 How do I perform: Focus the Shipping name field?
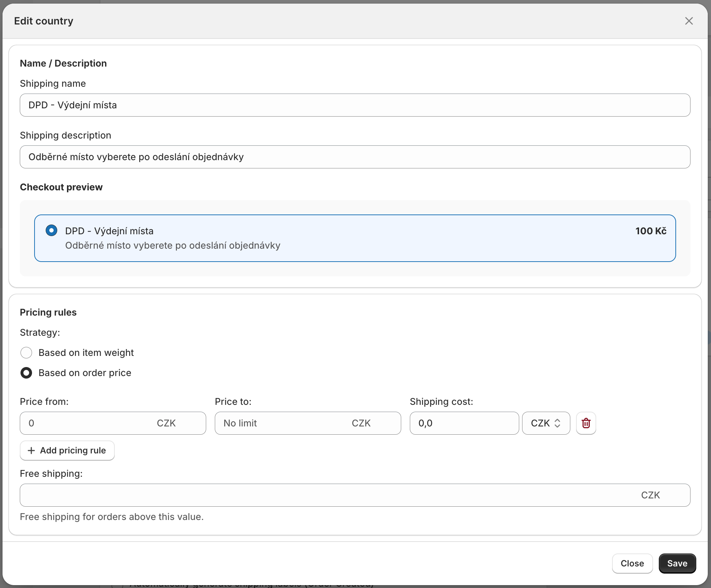[x=354, y=105]
